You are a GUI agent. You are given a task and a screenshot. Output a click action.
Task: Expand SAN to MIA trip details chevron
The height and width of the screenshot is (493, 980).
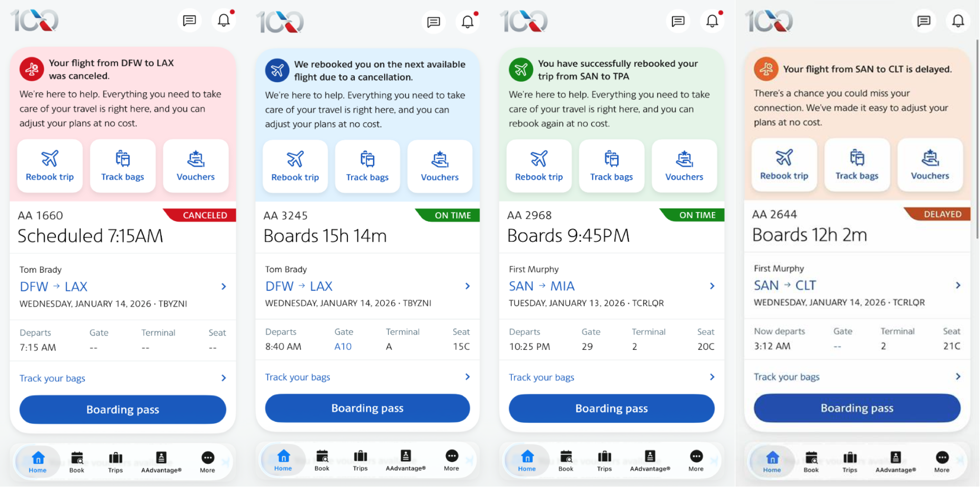pyautogui.click(x=712, y=286)
